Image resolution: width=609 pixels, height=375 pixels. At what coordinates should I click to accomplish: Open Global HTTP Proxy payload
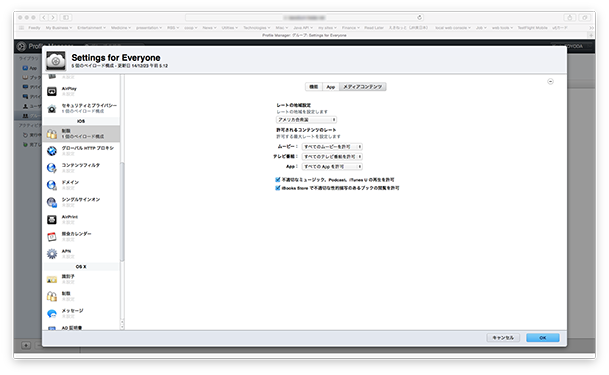pos(82,151)
